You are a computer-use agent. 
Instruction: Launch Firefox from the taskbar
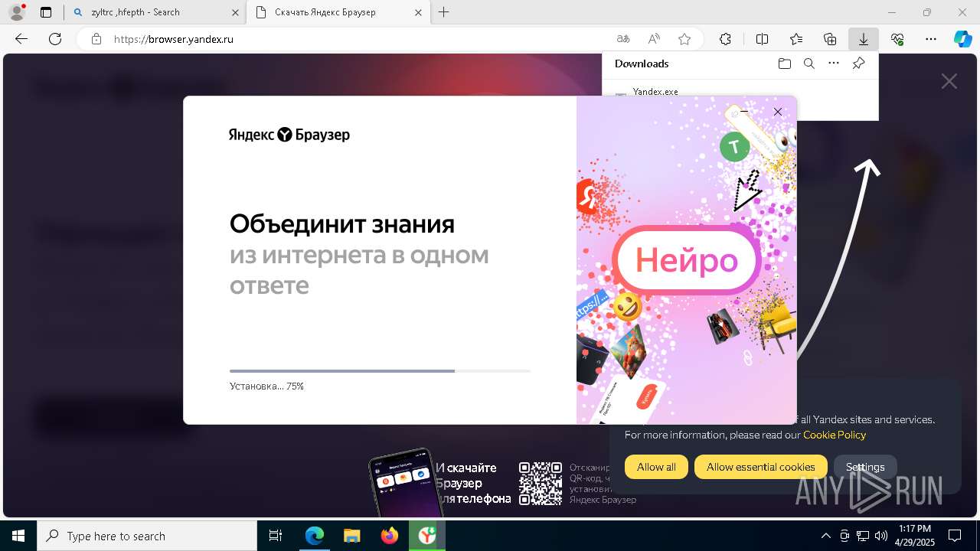point(389,536)
